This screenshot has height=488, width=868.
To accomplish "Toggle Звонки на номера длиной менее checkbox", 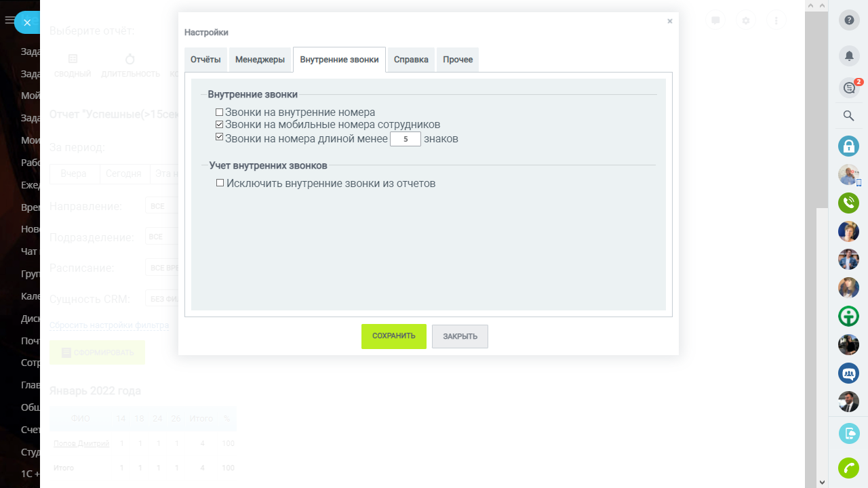I will coord(219,137).
